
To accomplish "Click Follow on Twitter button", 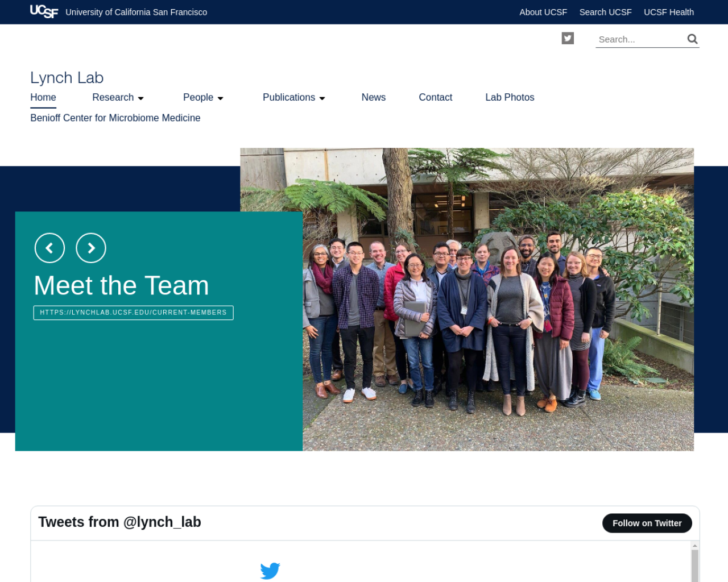I will pyautogui.click(x=647, y=523).
